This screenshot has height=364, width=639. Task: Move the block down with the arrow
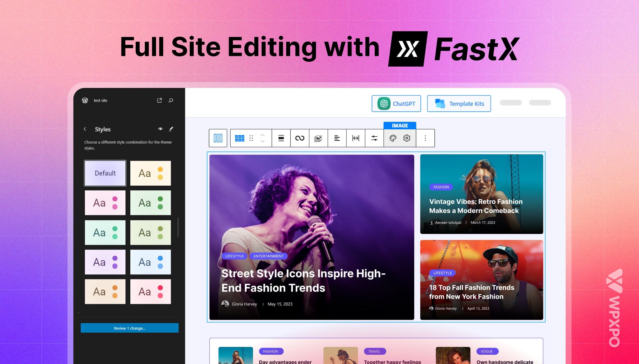click(x=263, y=141)
